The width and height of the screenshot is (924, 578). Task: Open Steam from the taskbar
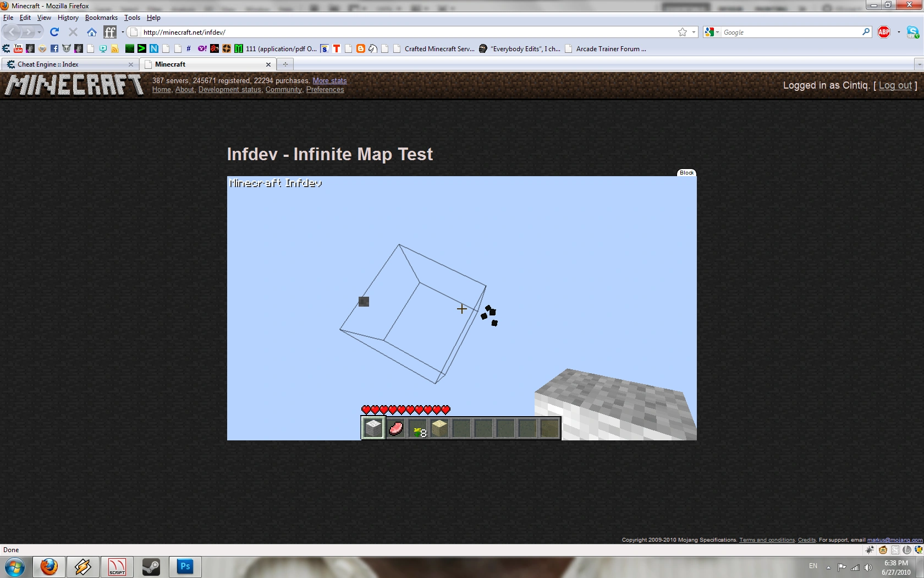[x=151, y=566]
